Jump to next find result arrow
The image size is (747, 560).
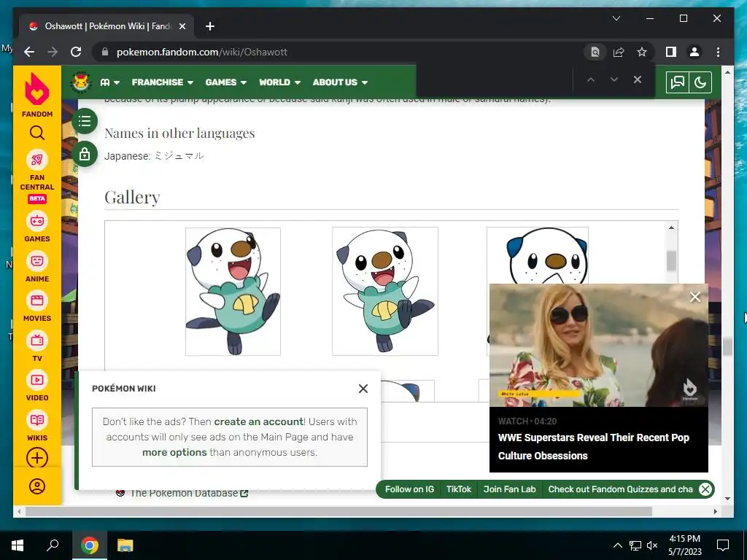pyautogui.click(x=614, y=80)
